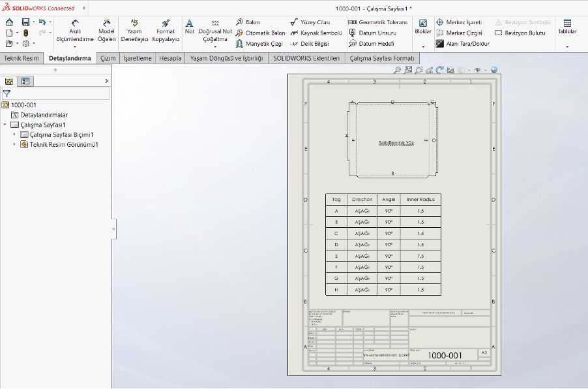Click the Home icon in quick toolbar
The image size is (588, 389).
tap(9, 22)
